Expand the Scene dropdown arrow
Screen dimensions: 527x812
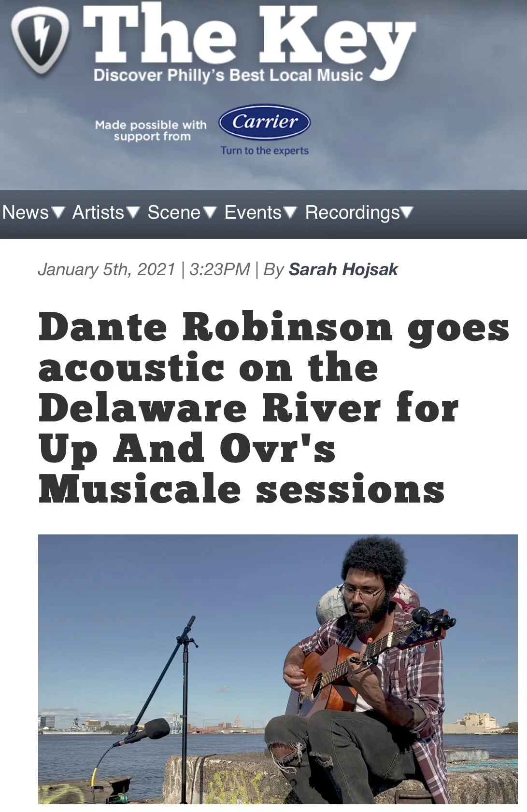pyautogui.click(x=210, y=212)
